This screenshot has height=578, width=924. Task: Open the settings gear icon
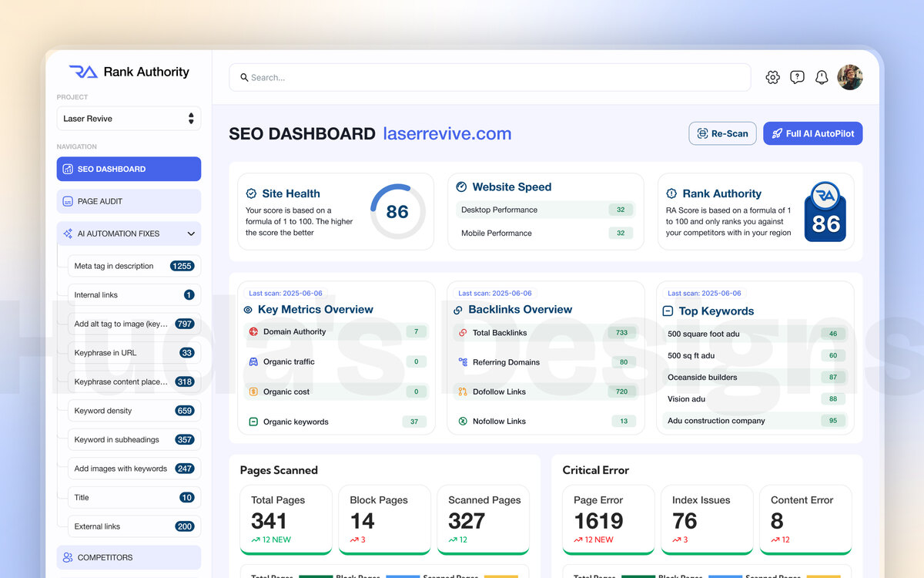coord(772,77)
